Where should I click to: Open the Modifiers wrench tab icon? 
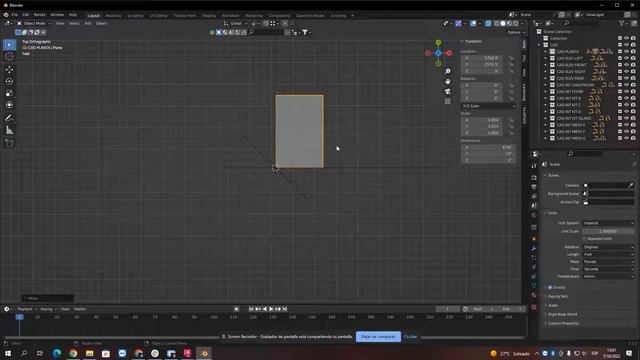[534, 249]
